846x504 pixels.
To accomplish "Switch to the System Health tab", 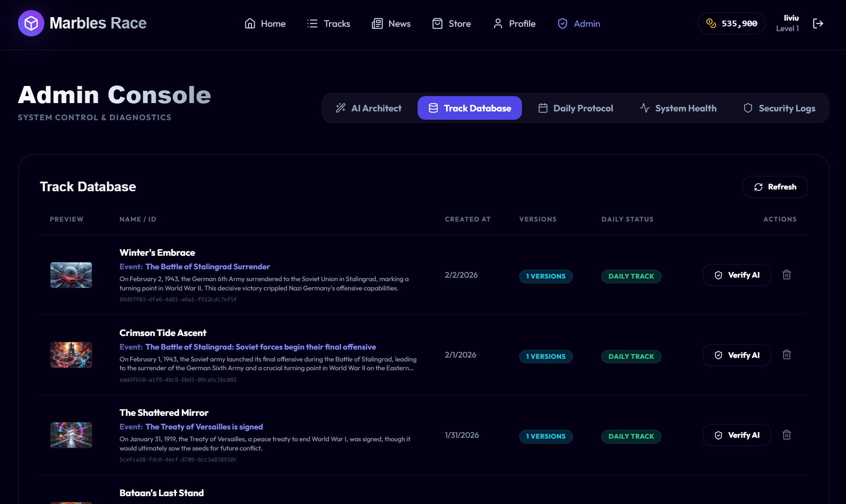I will [678, 108].
